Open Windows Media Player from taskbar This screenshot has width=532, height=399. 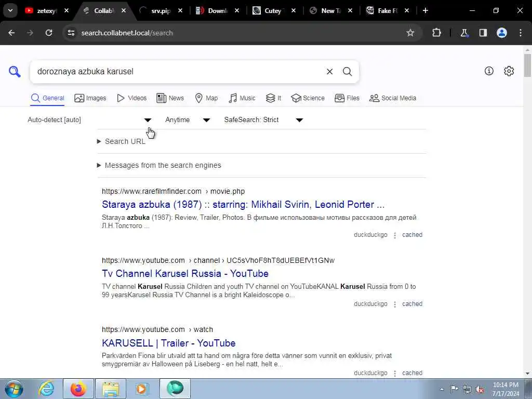point(142,389)
